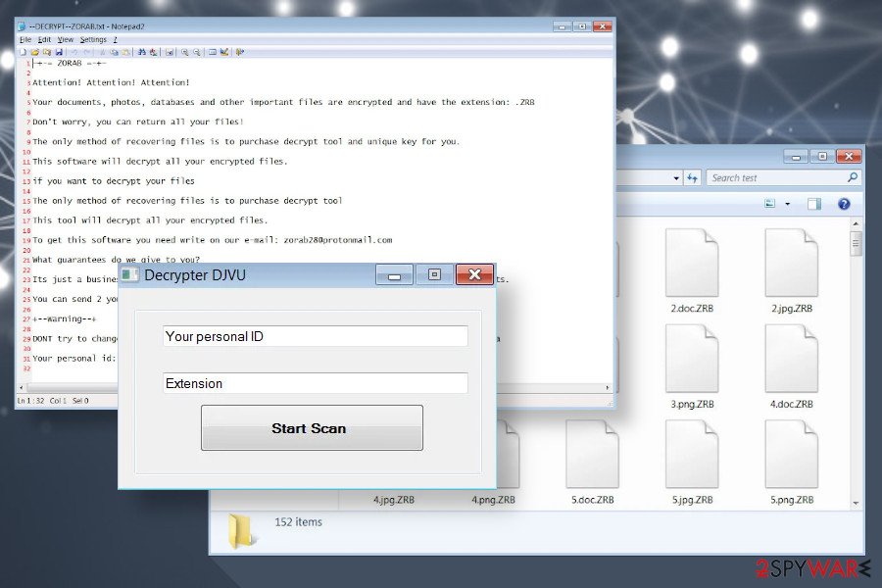Click the Your personal ID input field
882x588 pixels.
(315, 336)
